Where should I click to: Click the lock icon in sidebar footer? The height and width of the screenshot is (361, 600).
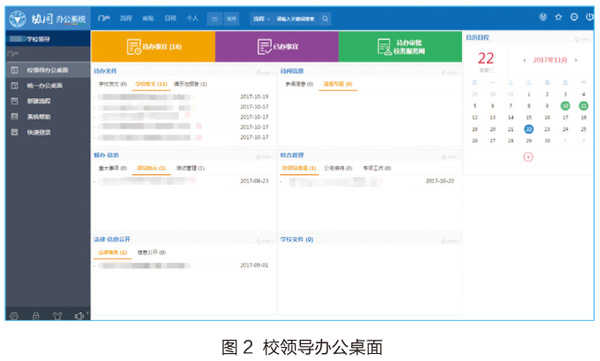point(36,316)
